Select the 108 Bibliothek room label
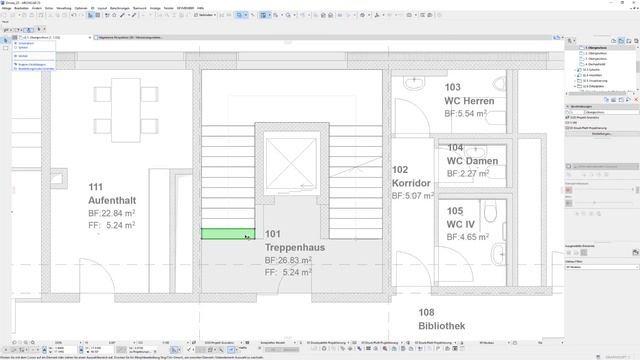 (x=442, y=319)
